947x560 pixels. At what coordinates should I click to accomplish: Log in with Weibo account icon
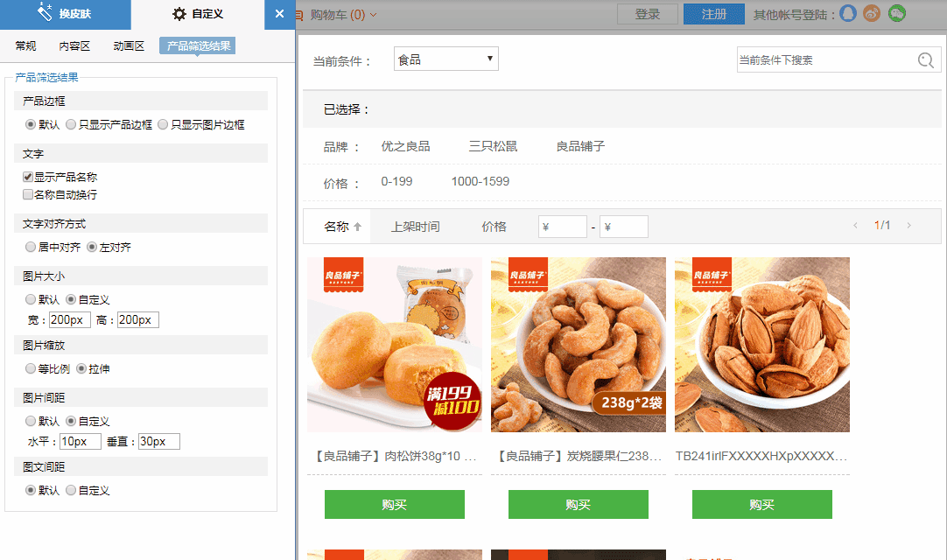pos(872,13)
